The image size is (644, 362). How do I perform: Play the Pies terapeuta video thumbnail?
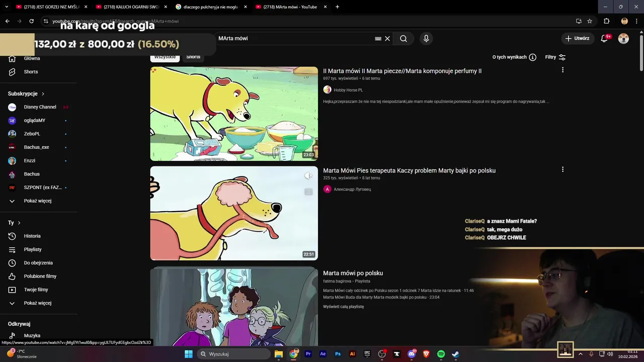coord(234,213)
